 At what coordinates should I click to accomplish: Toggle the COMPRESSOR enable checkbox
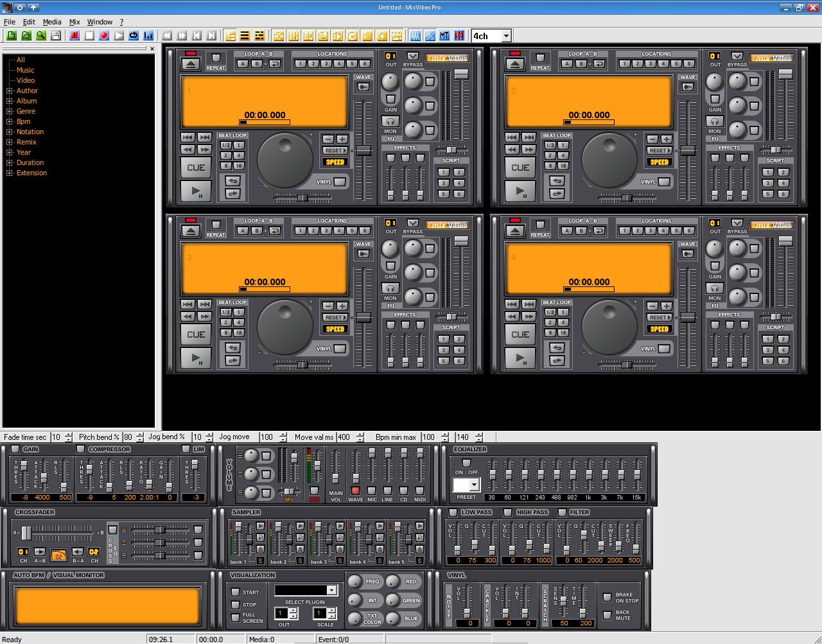tap(81, 449)
